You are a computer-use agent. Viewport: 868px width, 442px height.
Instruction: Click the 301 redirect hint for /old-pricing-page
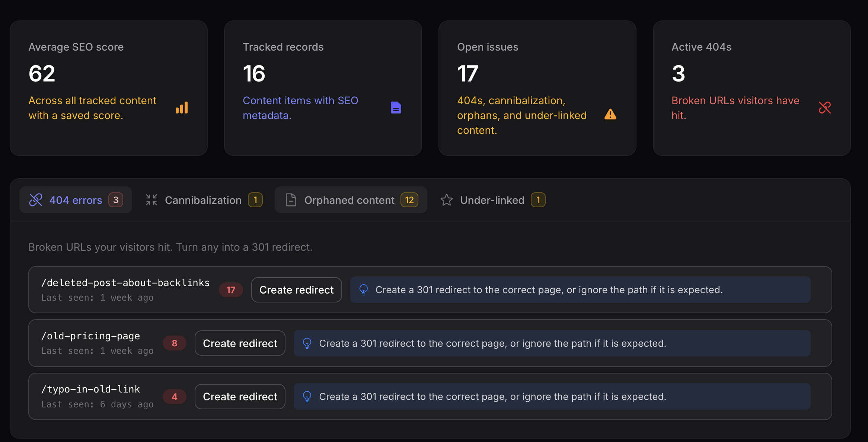point(552,343)
